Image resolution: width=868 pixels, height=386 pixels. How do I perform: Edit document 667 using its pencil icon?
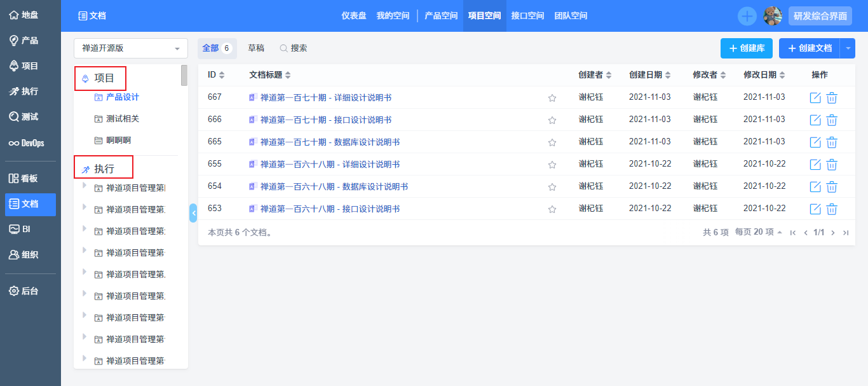point(815,97)
